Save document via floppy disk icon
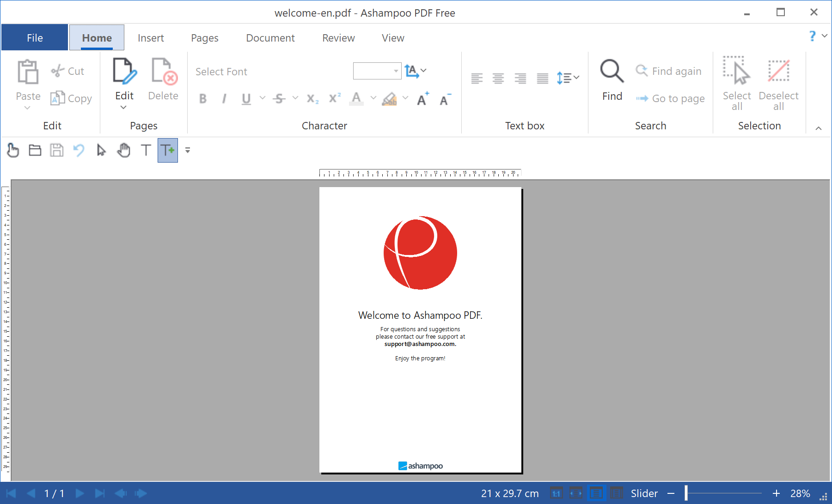 tap(57, 150)
